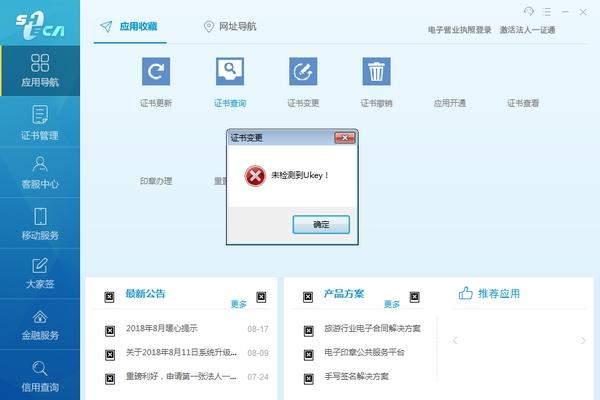This screenshot has width=600, height=400.
Task: Click the red error icon in dialog
Action: [x=255, y=176]
